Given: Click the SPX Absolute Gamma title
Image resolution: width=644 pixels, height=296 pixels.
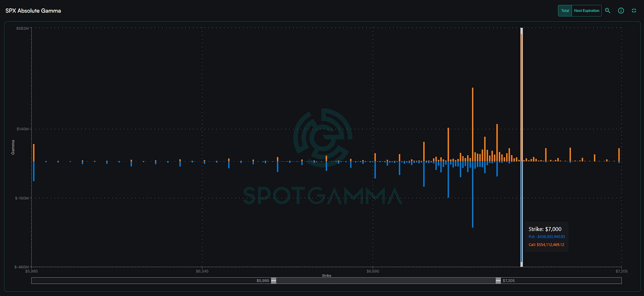Looking at the screenshot, I should tap(33, 11).
